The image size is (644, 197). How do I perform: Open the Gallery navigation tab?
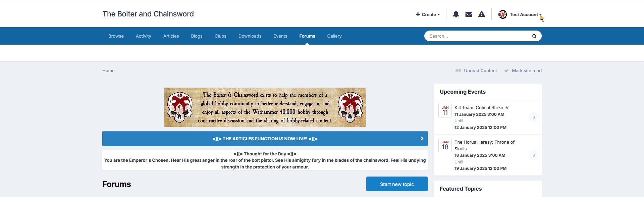pos(334,36)
